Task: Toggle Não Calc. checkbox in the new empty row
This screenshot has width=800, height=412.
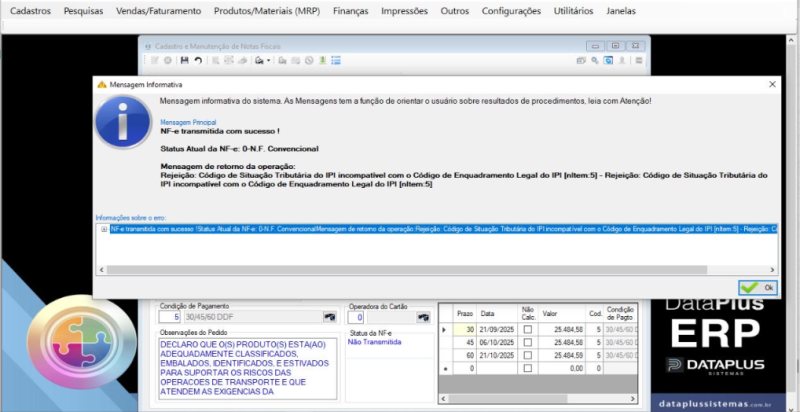Action: (528, 368)
